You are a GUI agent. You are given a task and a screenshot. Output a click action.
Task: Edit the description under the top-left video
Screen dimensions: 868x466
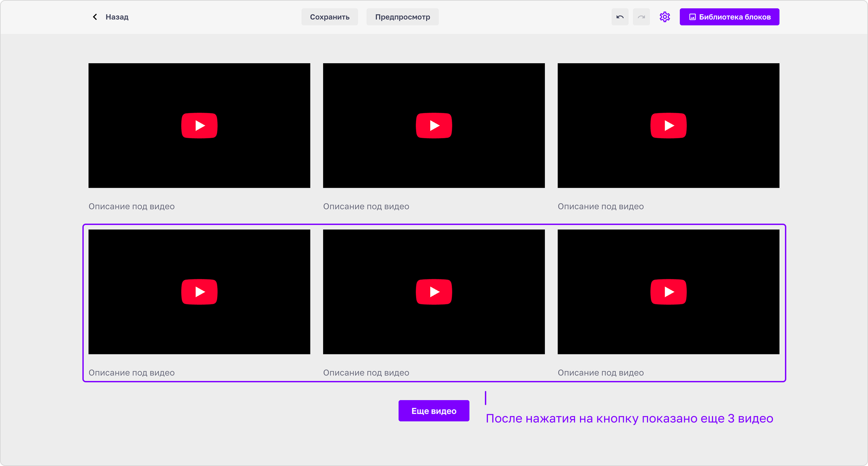131,206
